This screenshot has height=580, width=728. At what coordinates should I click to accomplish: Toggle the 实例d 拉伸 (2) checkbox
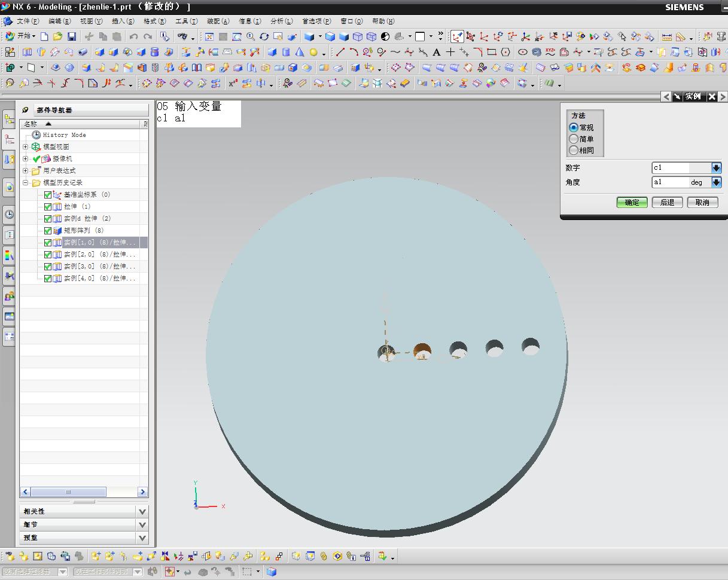click(48, 219)
